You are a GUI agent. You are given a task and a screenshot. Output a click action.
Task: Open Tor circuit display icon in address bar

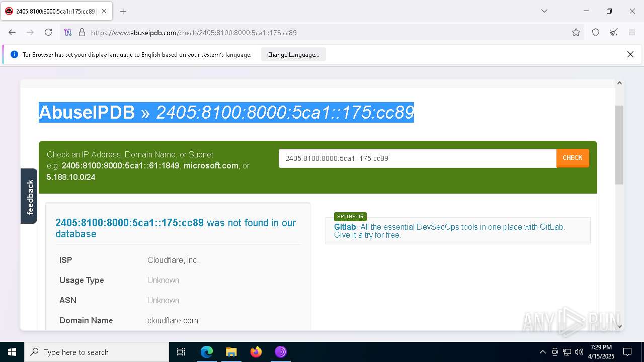click(68, 32)
